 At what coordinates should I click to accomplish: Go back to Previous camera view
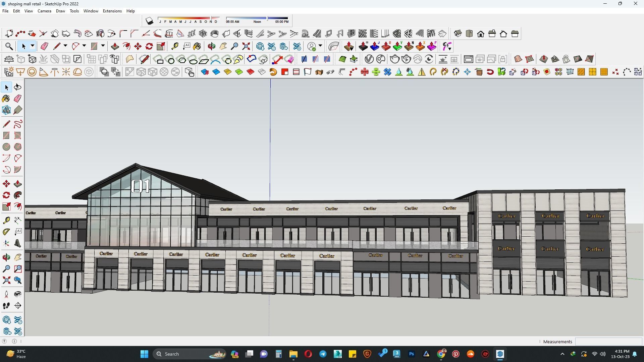[17, 280]
